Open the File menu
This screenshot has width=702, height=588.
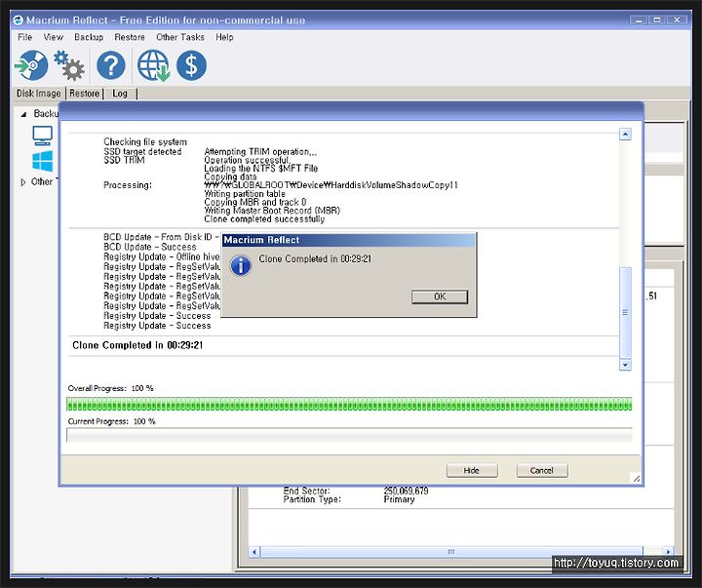point(25,37)
